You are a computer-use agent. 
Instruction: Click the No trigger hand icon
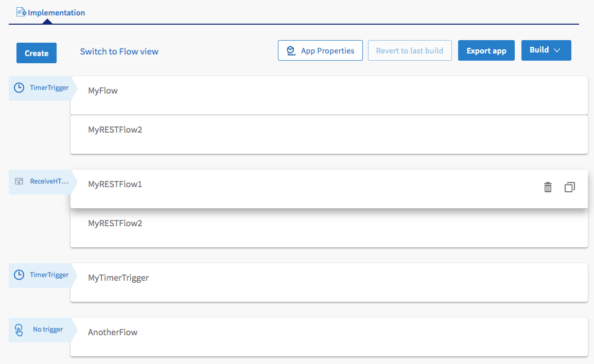point(19,330)
